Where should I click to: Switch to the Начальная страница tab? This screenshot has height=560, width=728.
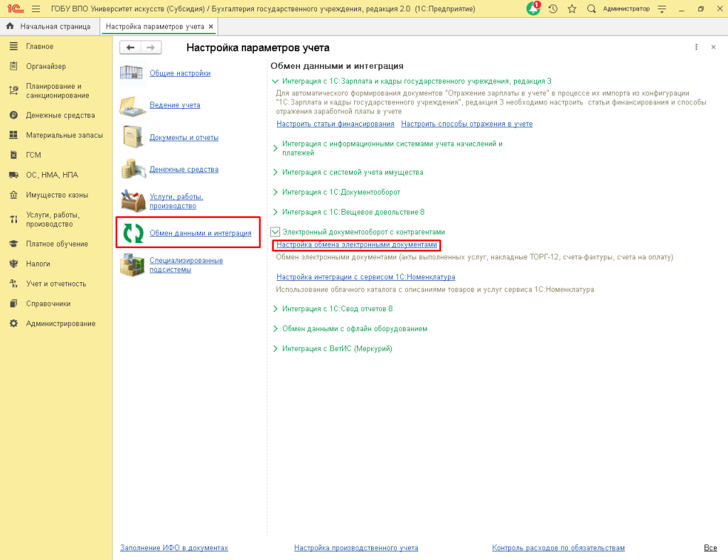coord(49,26)
